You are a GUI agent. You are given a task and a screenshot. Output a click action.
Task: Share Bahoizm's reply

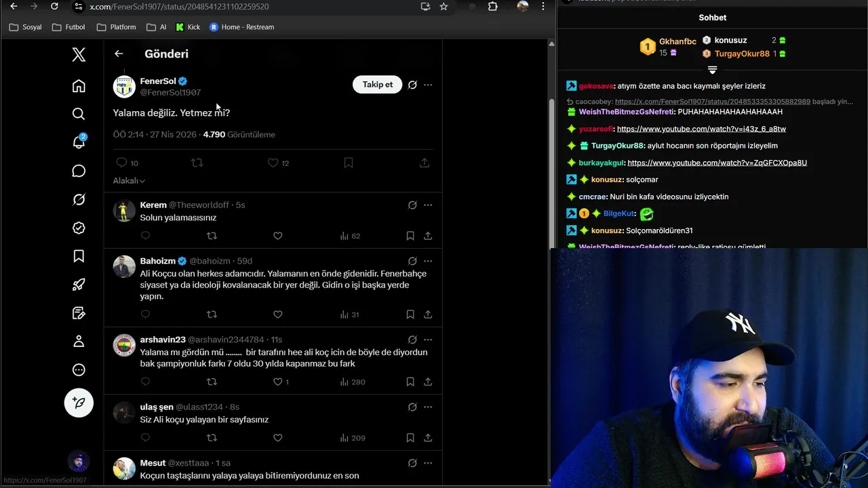[x=428, y=314]
